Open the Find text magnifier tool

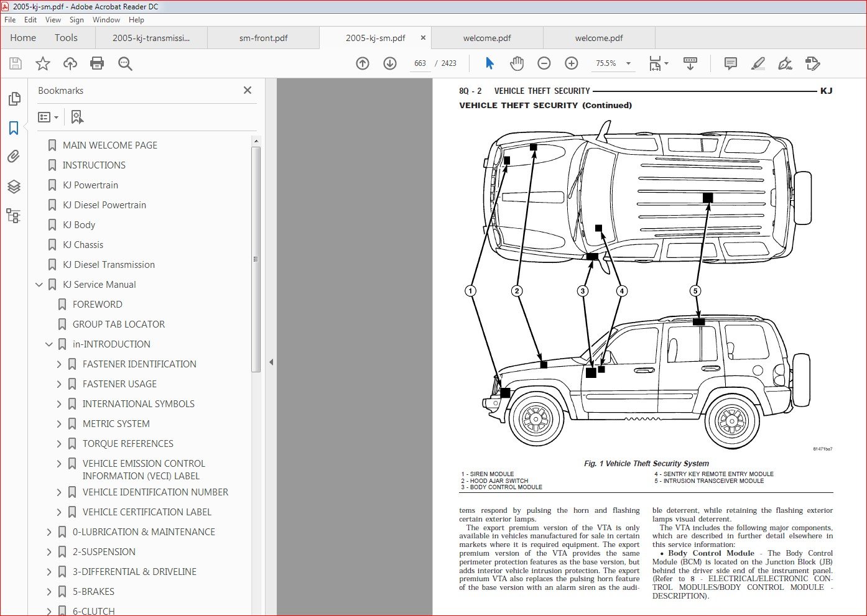pyautogui.click(x=125, y=63)
